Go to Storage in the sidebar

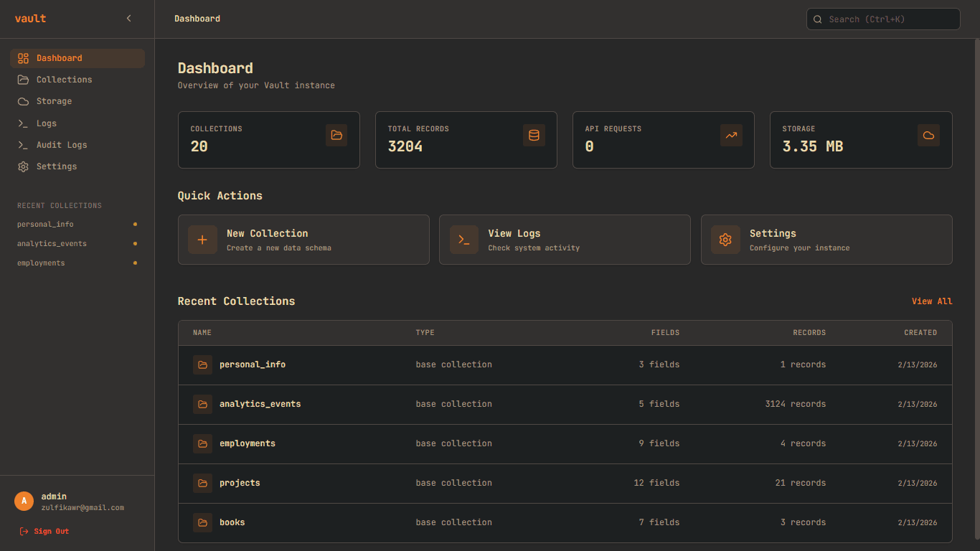pos(77,101)
